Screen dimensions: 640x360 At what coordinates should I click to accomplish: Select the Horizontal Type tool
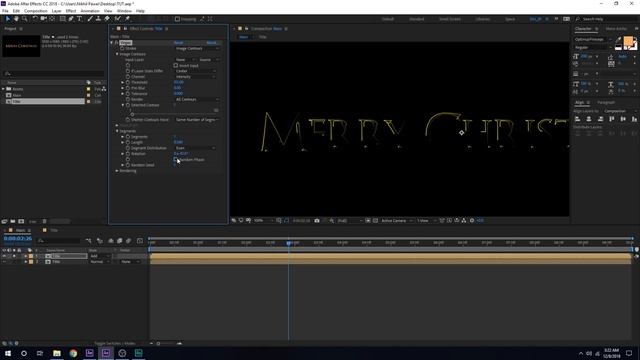coord(80,19)
